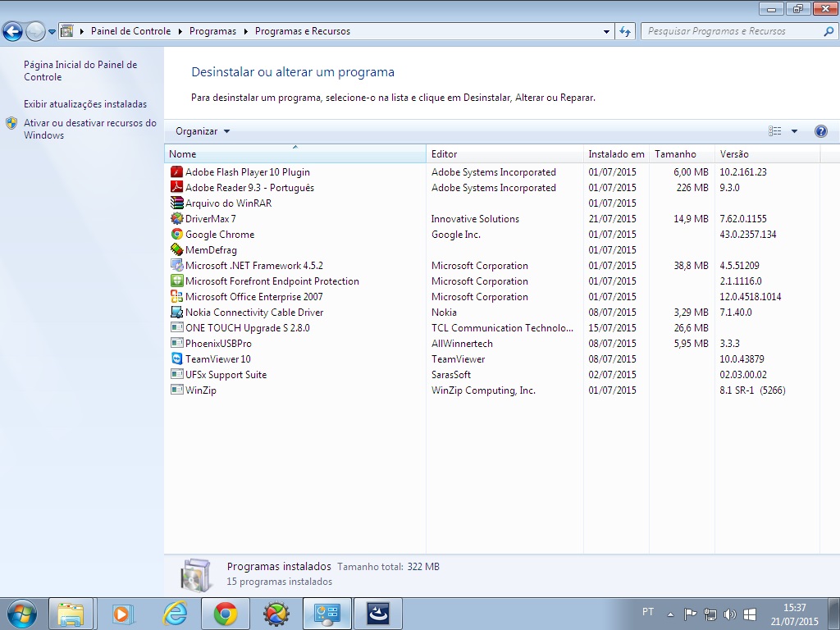The height and width of the screenshot is (630, 840).
Task: Sort the list by the Versão column
Action: coord(767,153)
